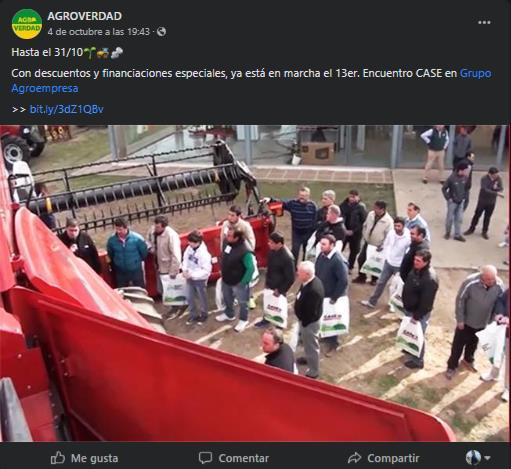Click the Me gusta thumbs-up icon

click(58, 458)
